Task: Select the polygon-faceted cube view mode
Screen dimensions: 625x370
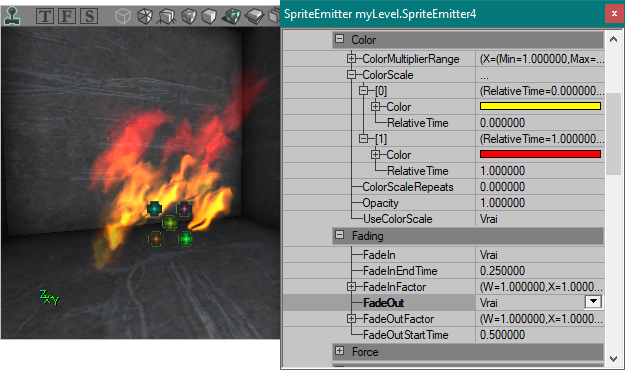Action: pos(144,16)
